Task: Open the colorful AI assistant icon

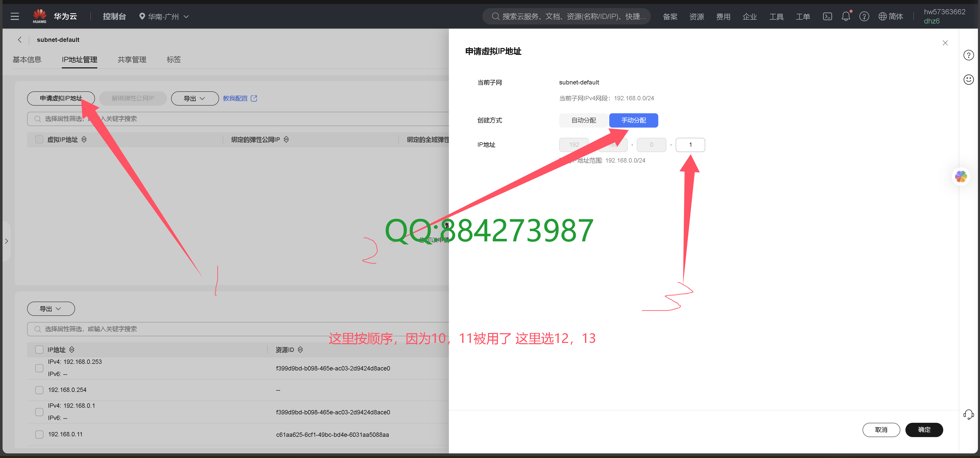Action: (x=961, y=176)
